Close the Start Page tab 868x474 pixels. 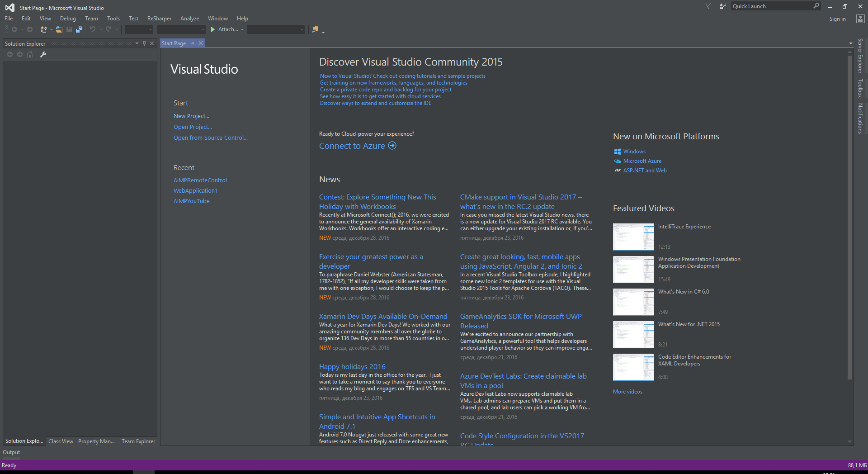[201, 43]
